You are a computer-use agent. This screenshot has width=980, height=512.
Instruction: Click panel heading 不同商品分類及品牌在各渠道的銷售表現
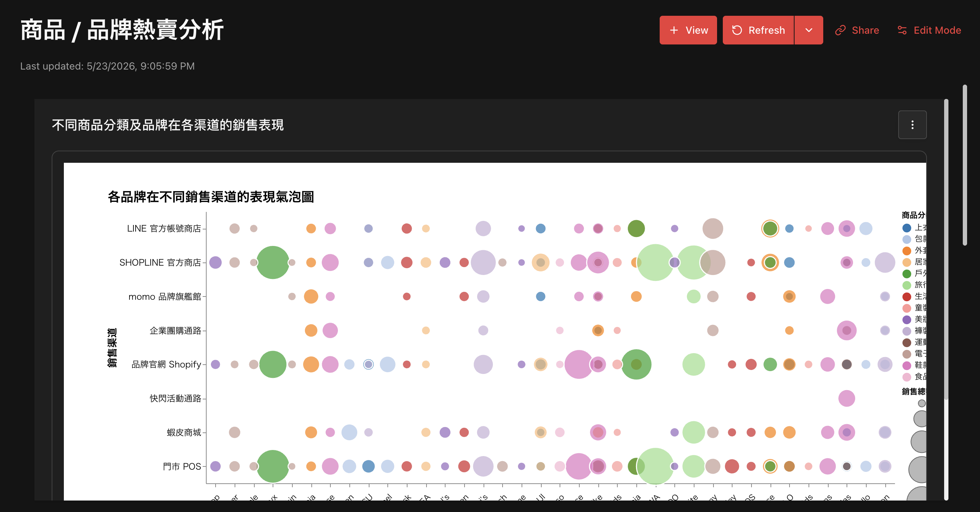(x=168, y=125)
